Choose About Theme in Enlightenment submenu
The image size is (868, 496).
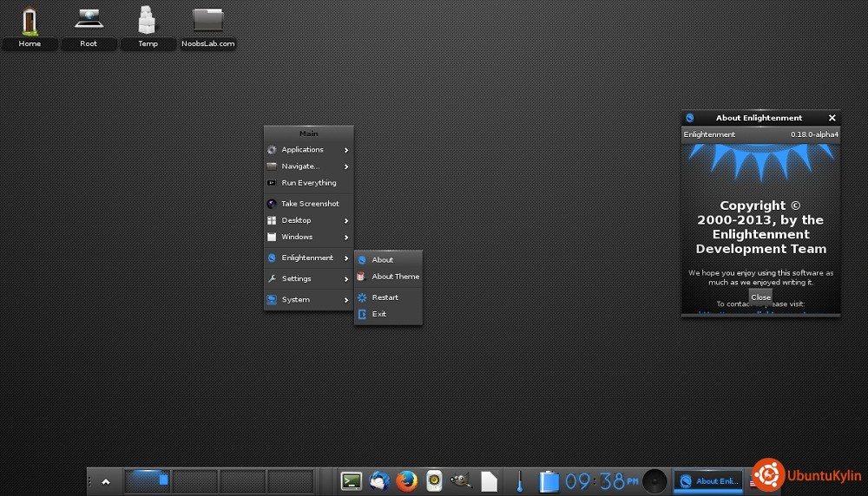[395, 277]
